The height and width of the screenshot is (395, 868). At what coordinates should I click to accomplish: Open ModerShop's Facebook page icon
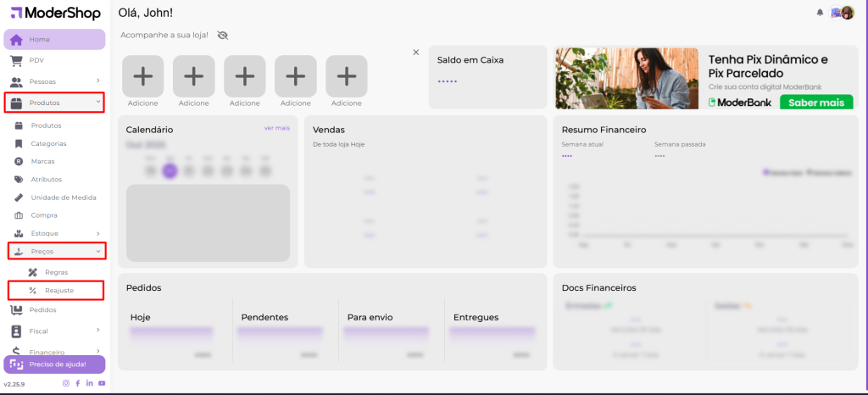coord(78,384)
